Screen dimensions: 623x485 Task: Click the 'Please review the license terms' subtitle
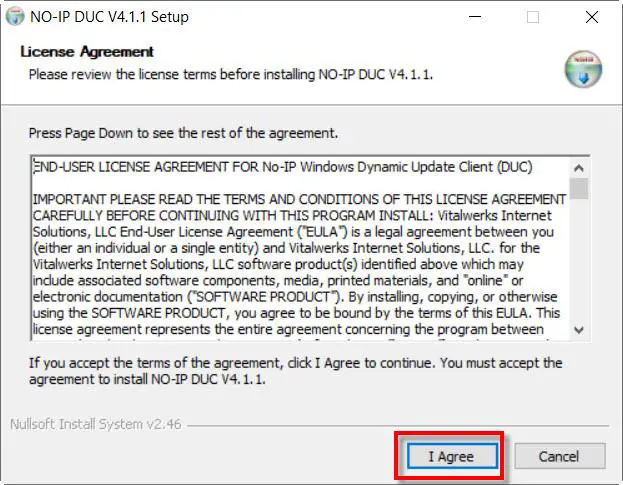(x=231, y=74)
